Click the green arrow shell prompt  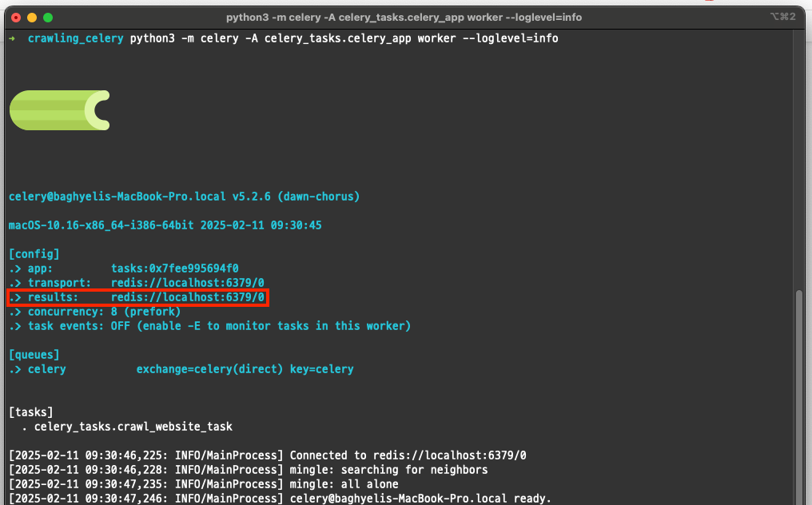pos(10,38)
